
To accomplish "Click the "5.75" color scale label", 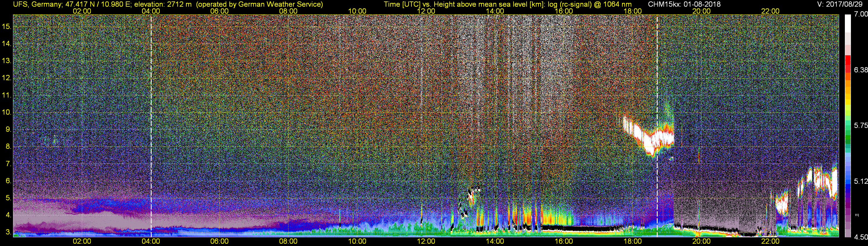I will point(860,125).
